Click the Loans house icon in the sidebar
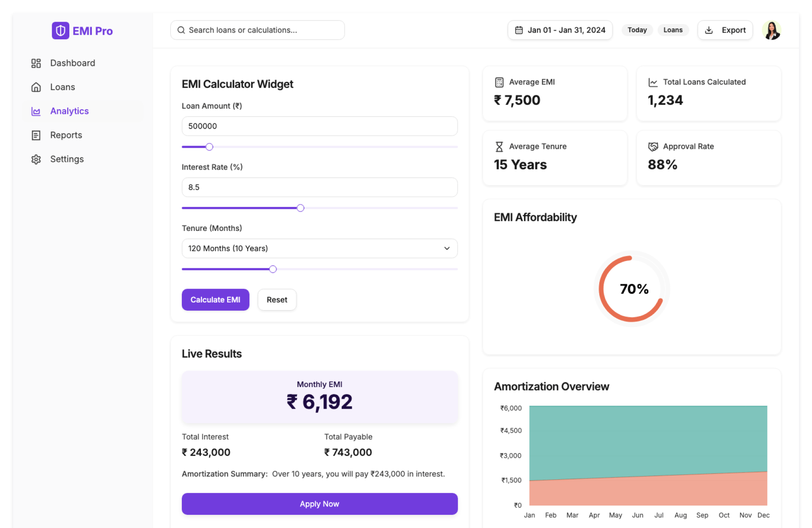The height and width of the screenshot is (528, 812). [x=36, y=87]
